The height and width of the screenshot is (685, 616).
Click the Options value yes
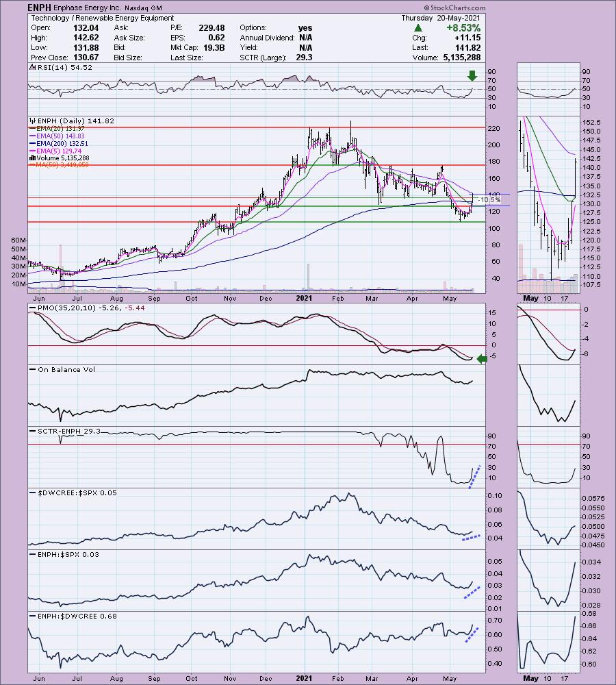click(x=305, y=27)
